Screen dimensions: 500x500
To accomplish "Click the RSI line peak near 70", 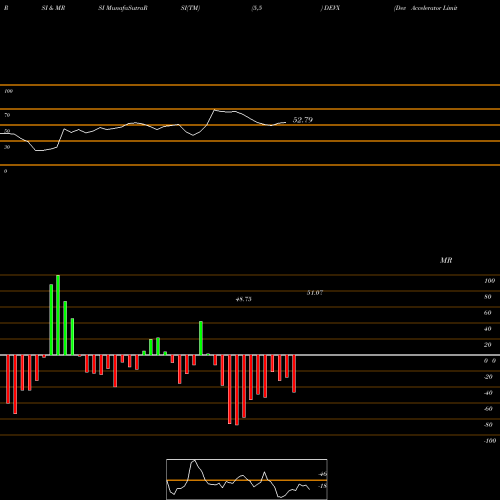I will (x=215, y=110).
